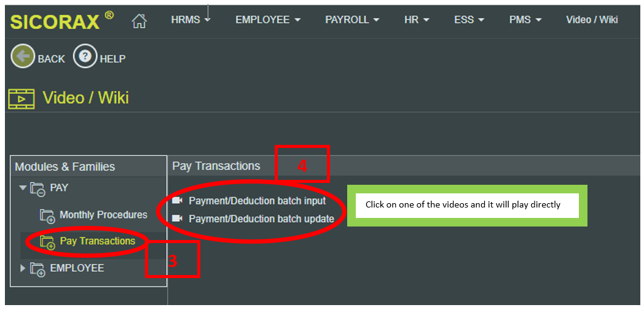Click the Monthly Procedures folder icon
Image resolution: width=644 pixels, height=310 pixels.
(48, 215)
